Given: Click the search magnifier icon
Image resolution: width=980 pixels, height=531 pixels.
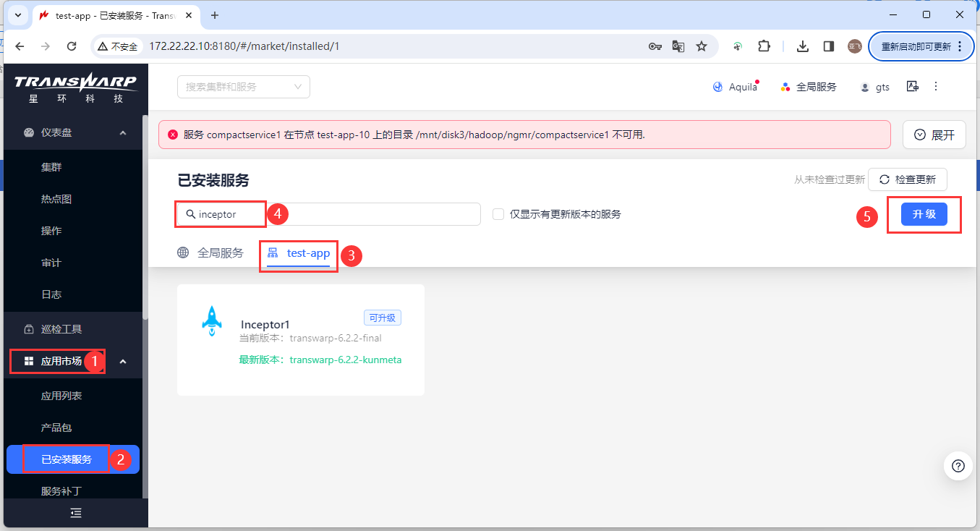Looking at the screenshot, I should click(x=190, y=214).
